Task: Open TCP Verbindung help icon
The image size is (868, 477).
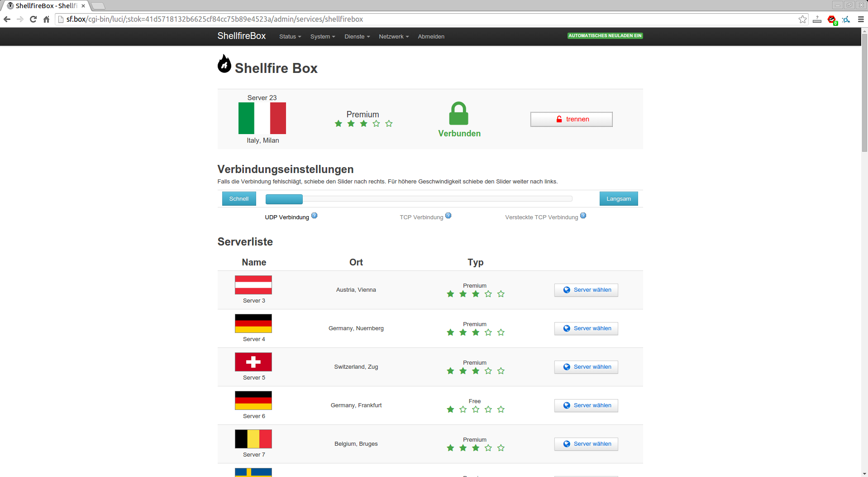Action: (x=448, y=216)
